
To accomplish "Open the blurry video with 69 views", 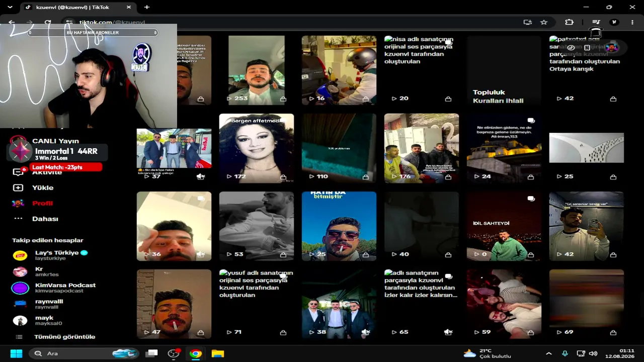I will (x=587, y=304).
